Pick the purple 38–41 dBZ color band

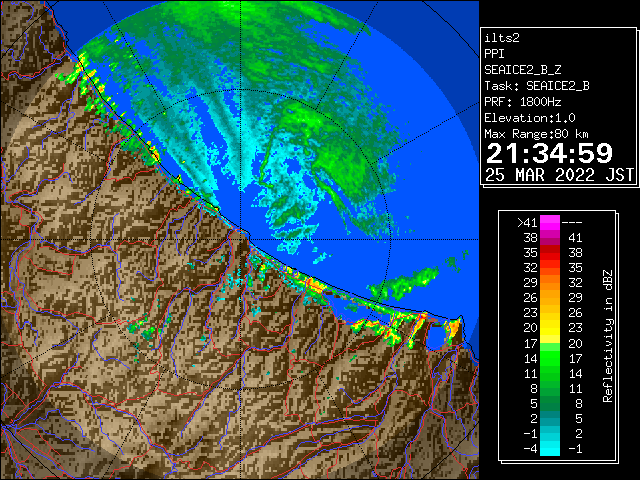click(550, 238)
